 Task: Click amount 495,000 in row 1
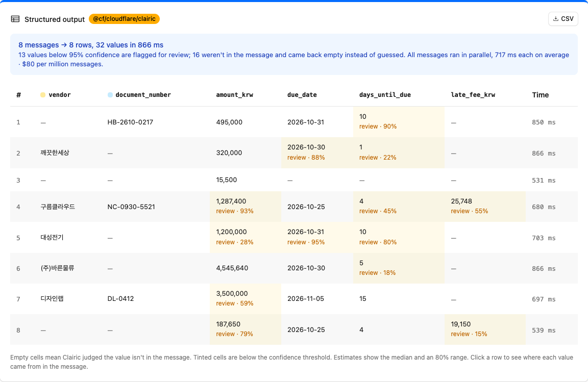pos(229,122)
